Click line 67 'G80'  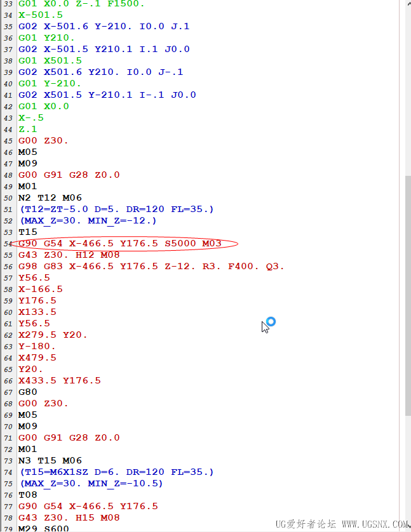click(x=27, y=392)
